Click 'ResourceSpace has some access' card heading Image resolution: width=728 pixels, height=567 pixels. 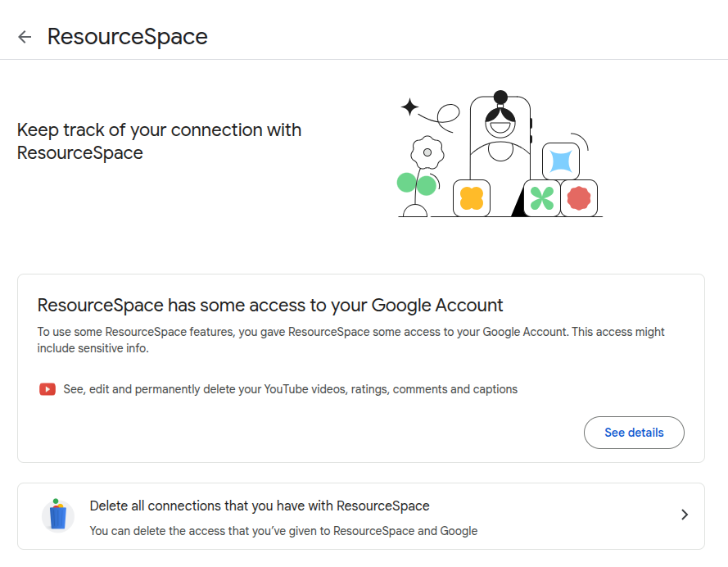[270, 306]
